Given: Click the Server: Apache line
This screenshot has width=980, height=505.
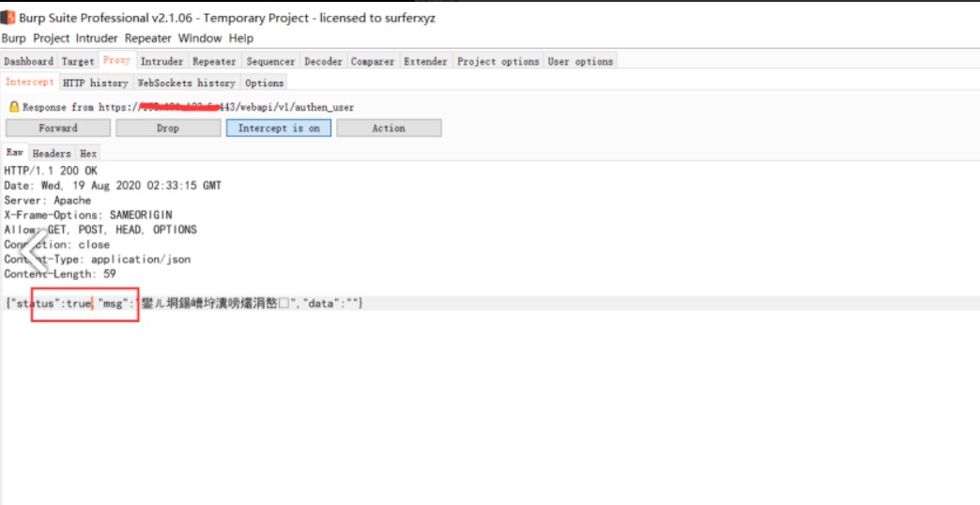Looking at the screenshot, I should (x=48, y=201).
